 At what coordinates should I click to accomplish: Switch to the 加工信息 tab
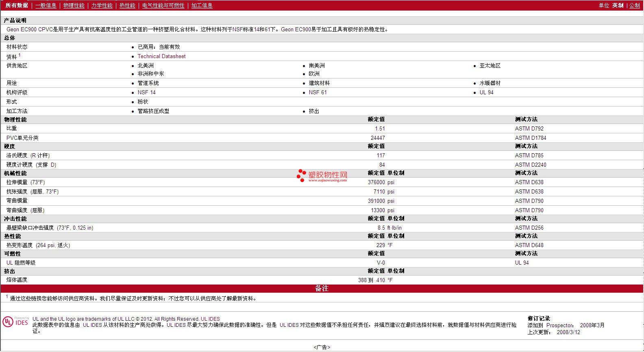tap(202, 6)
